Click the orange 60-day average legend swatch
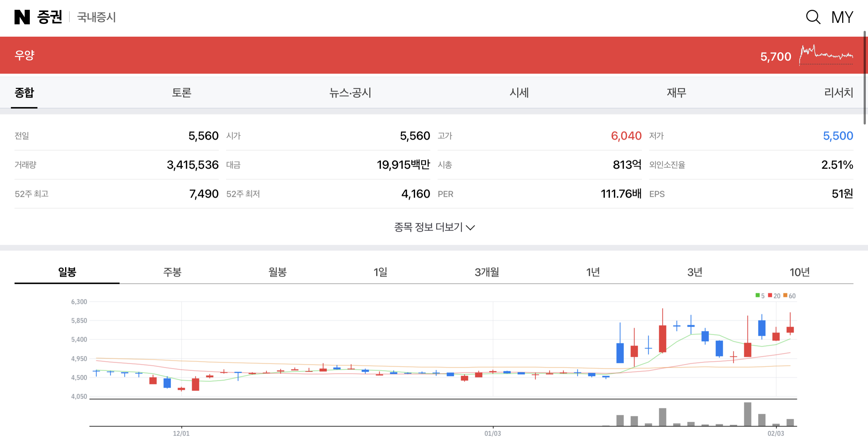 [785, 296]
